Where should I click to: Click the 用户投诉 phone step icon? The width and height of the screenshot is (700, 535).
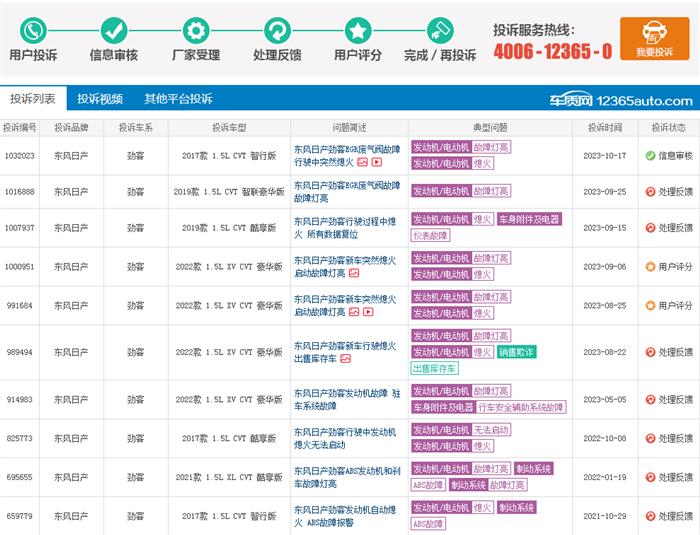tap(33, 30)
